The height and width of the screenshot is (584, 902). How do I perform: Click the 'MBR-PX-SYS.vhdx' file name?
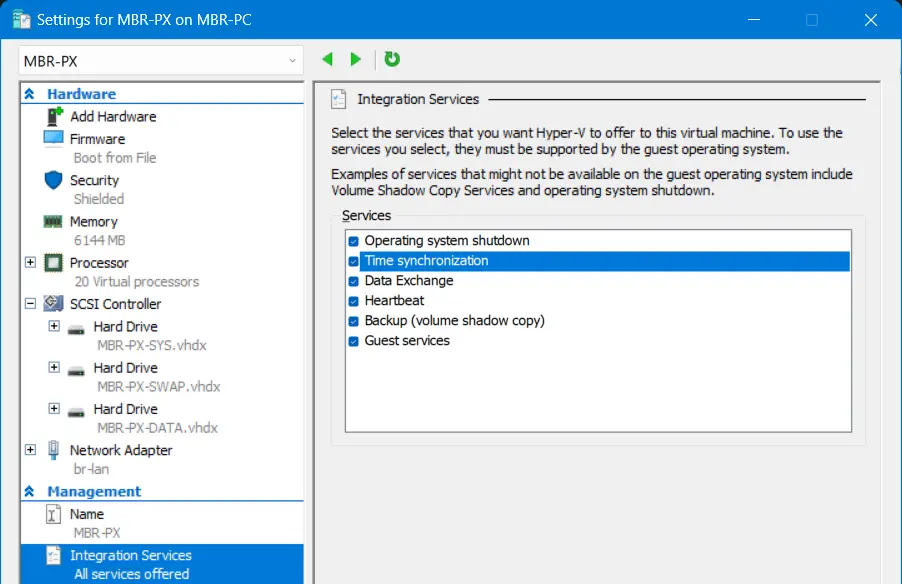click(x=152, y=345)
